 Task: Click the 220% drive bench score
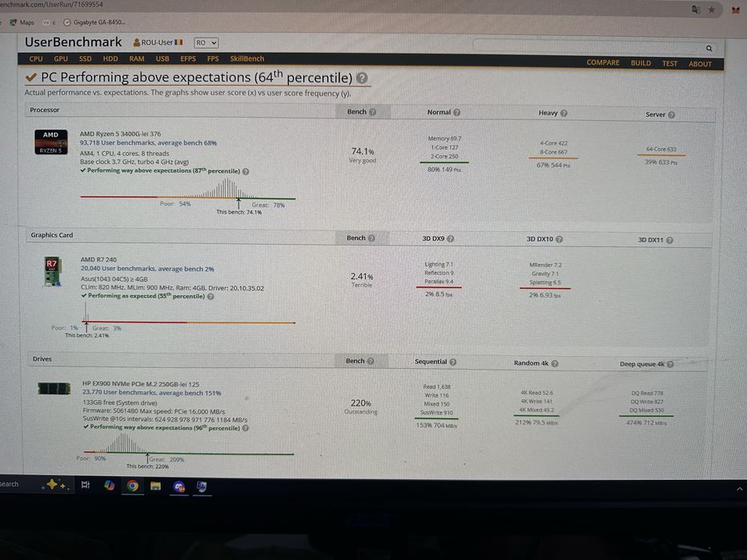[x=360, y=403]
